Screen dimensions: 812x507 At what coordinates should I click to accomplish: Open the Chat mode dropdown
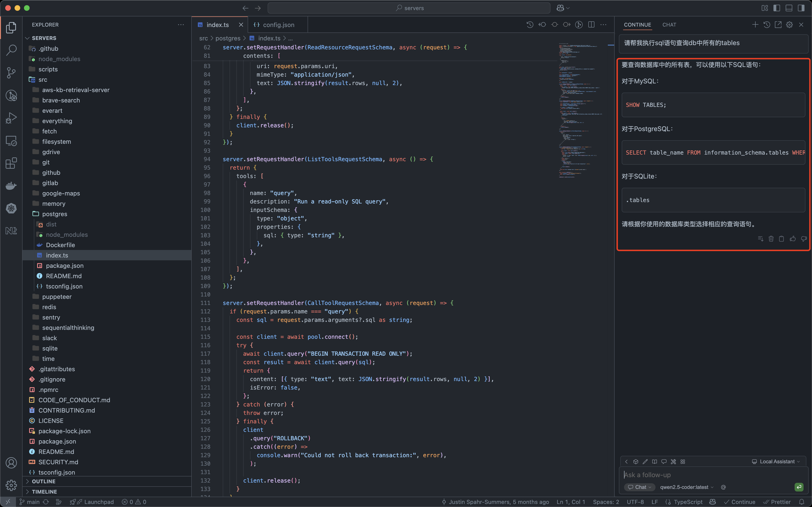639,487
